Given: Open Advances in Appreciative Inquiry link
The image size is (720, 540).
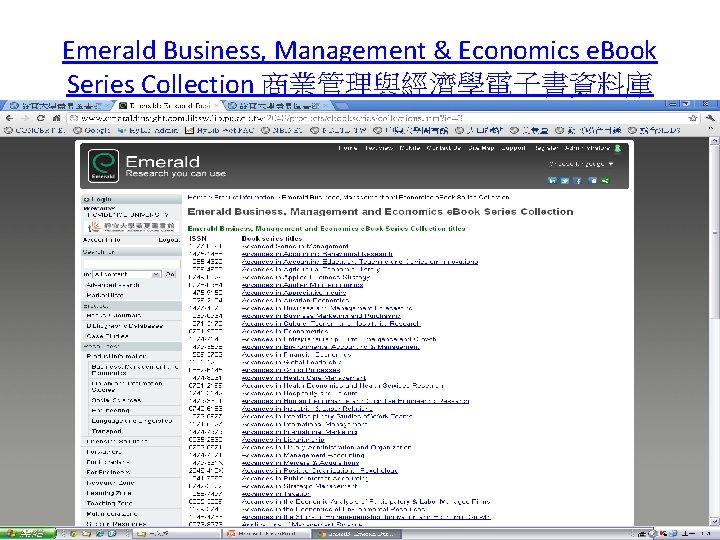Looking at the screenshot, I should (x=294, y=292).
